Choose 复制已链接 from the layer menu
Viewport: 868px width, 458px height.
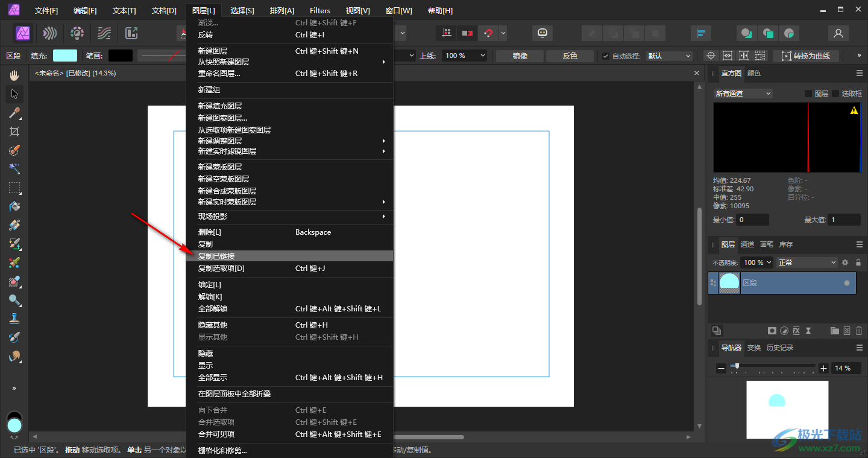[x=216, y=256]
